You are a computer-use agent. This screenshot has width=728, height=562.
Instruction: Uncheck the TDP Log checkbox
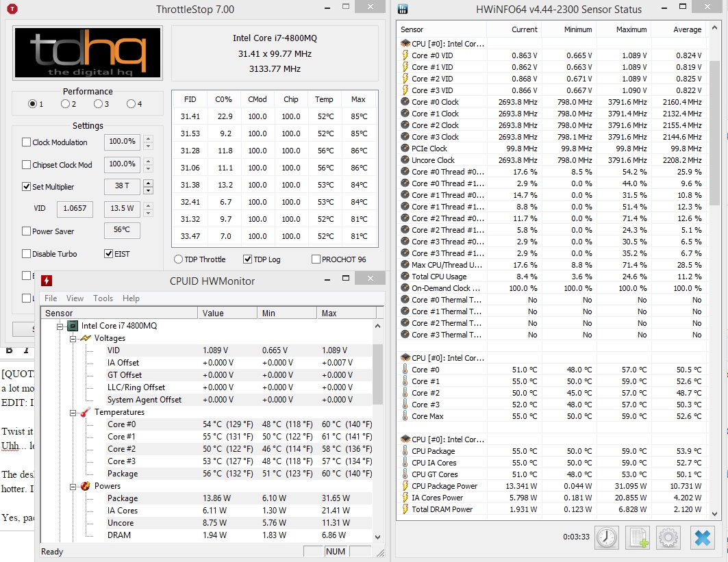click(247, 259)
